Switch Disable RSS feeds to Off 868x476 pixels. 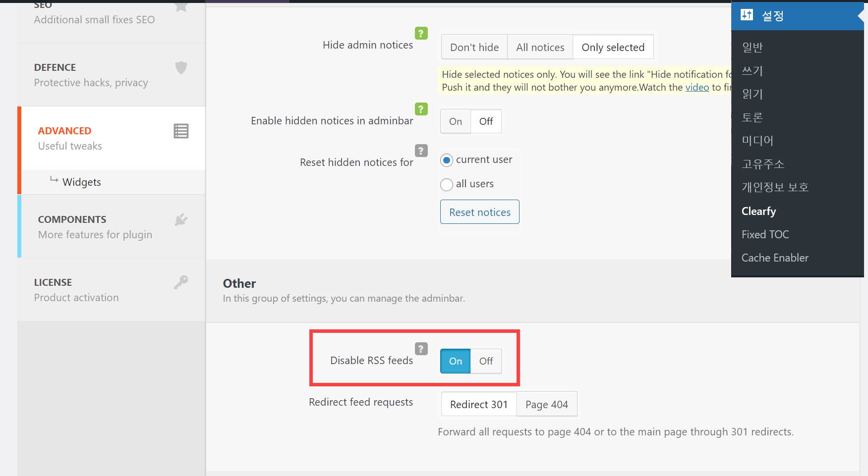pyautogui.click(x=486, y=361)
